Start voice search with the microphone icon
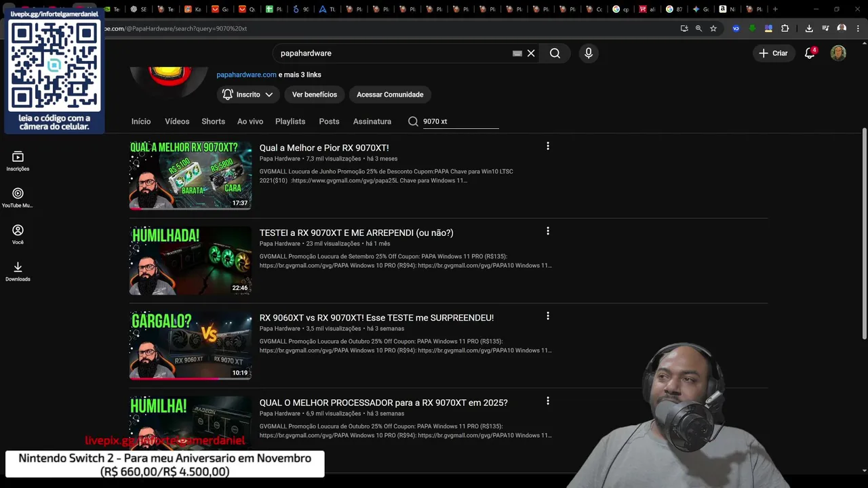This screenshot has height=488, width=868. 589,53
